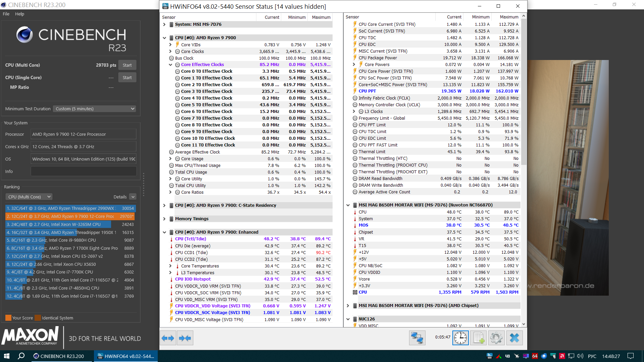Image resolution: width=644 pixels, height=362 pixels.
Task: Collapse the Nuvoton NCT6687D sensor group
Action: click(x=348, y=205)
